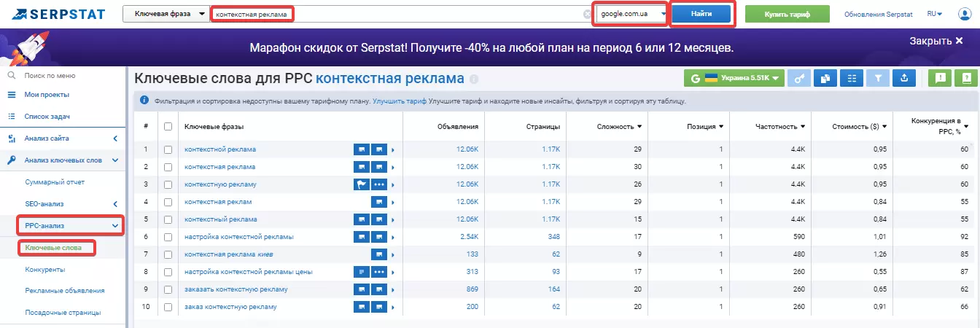Tick the checkbox for row 2 'контекстная реклама'
The image size is (980, 328).
168,167
